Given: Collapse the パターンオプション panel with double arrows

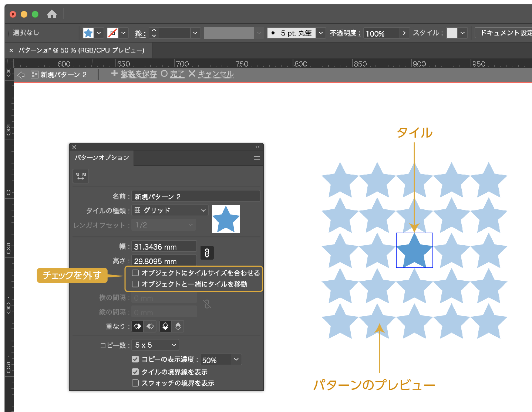Looking at the screenshot, I should [x=257, y=147].
